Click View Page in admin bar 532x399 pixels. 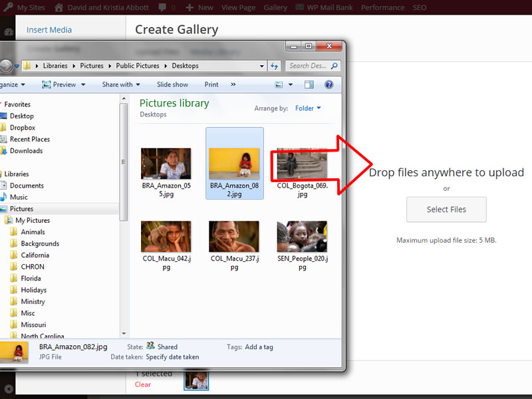239,7
